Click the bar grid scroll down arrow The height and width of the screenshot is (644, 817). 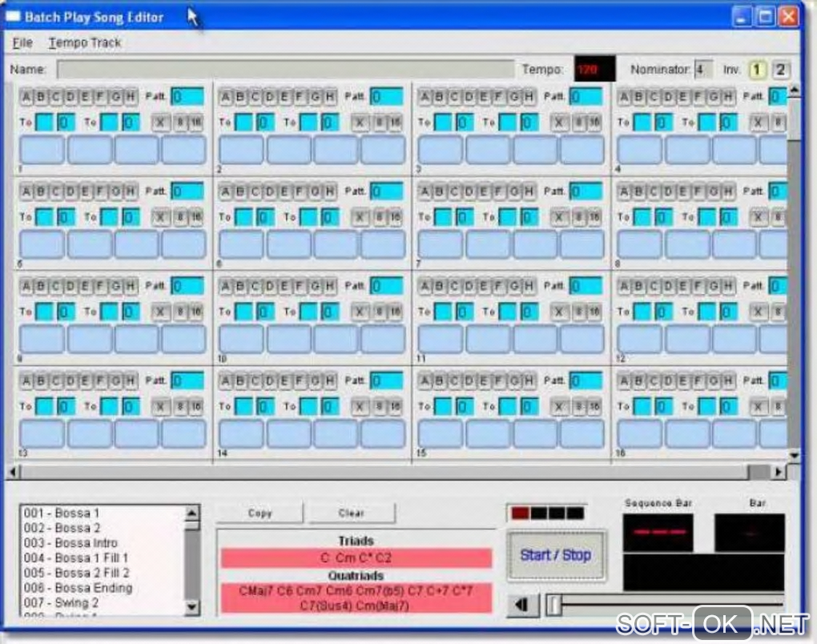tap(794, 455)
